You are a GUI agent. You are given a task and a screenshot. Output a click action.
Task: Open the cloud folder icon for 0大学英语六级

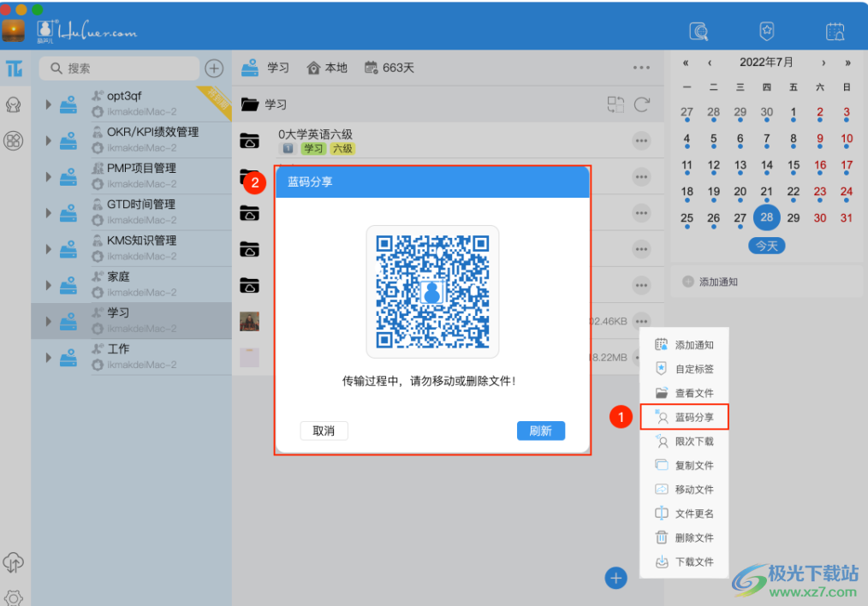pos(250,140)
